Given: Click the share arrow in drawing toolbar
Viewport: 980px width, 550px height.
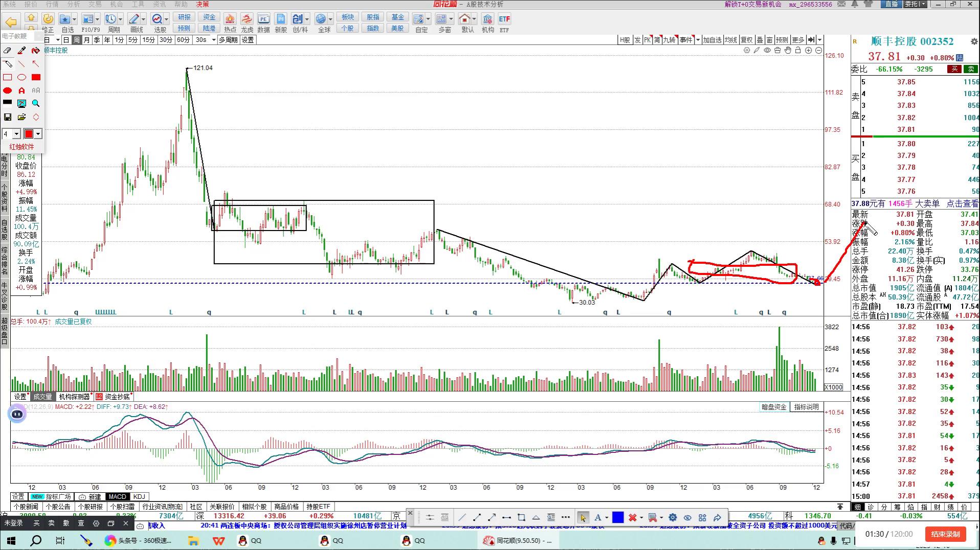Looking at the screenshot, I should pyautogui.click(x=717, y=517).
